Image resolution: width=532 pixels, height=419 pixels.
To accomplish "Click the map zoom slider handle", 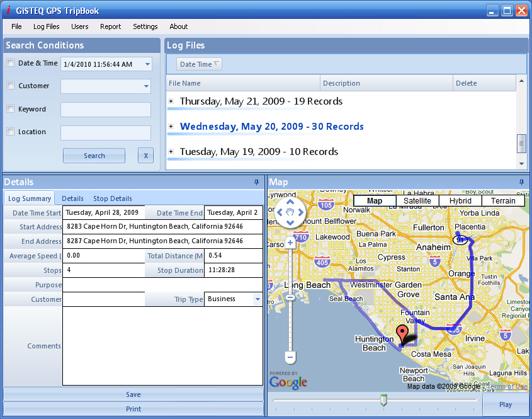I will pyautogui.click(x=290, y=298).
